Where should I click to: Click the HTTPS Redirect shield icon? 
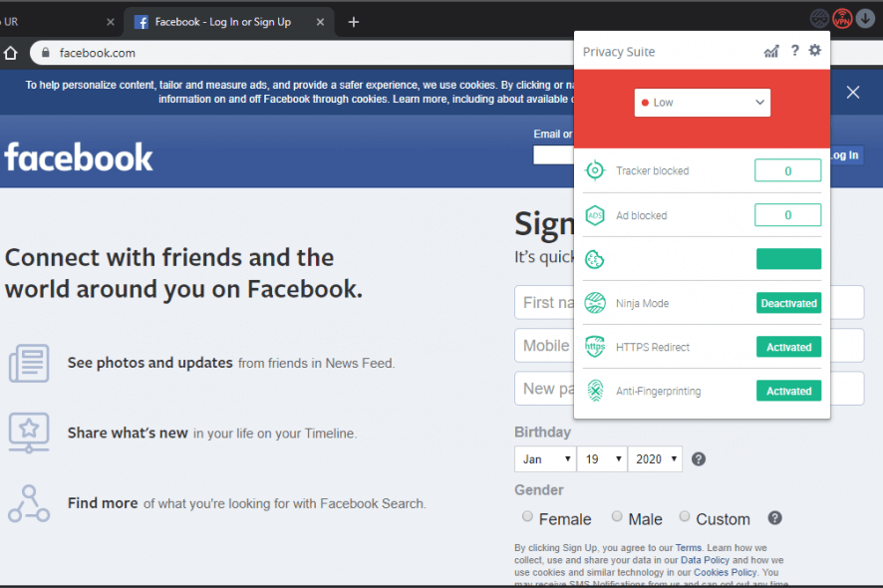pos(595,347)
